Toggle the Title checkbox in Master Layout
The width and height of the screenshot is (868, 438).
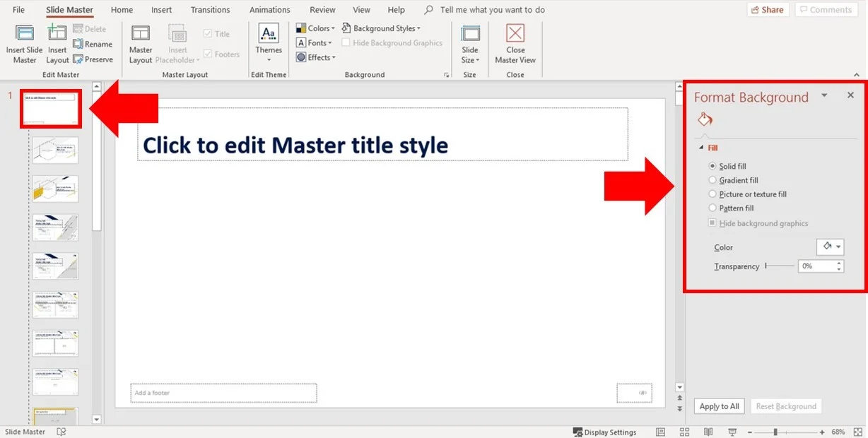[208, 34]
